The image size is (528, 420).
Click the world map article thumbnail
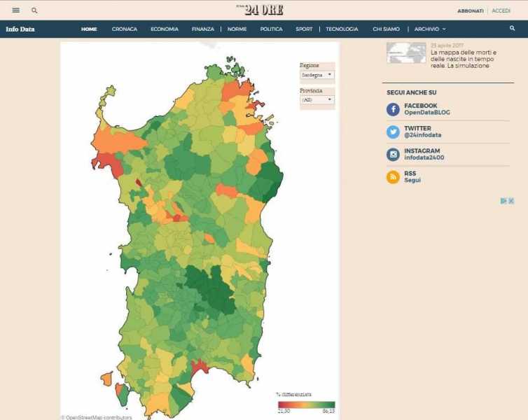(406, 52)
